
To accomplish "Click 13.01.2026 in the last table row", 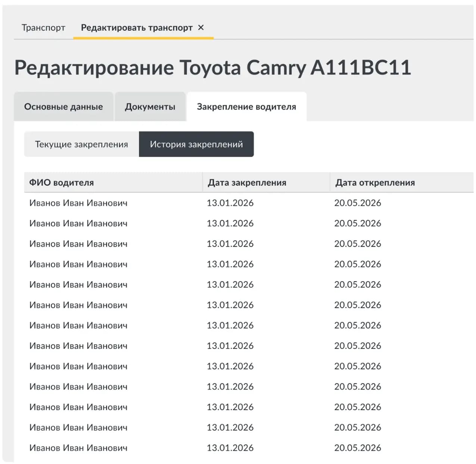I will click(x=230, y=448).
